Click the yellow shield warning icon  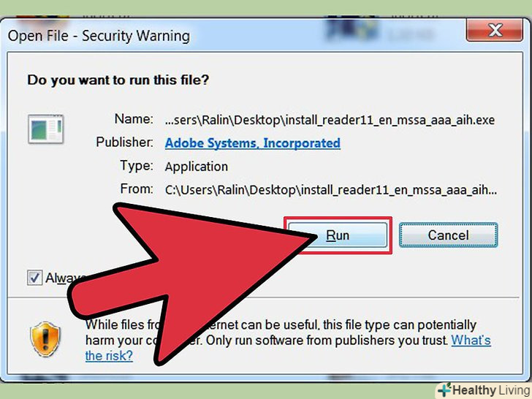[45, 339]
